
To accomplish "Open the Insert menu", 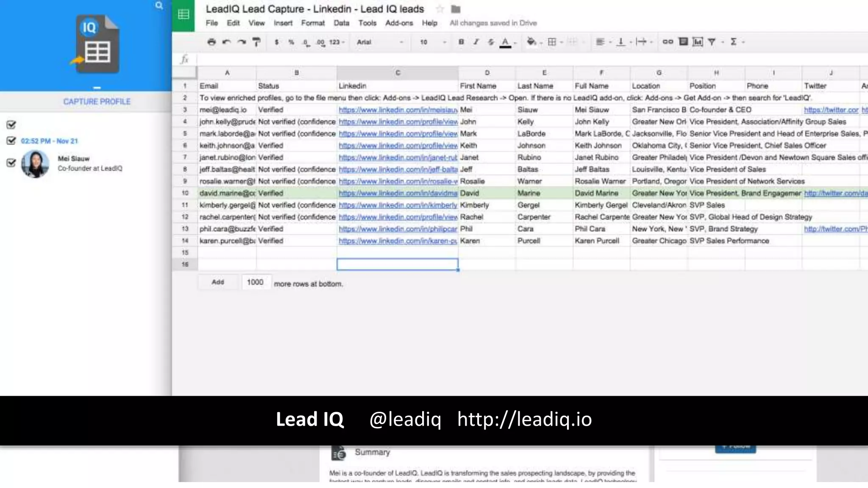I will point(283,23).
